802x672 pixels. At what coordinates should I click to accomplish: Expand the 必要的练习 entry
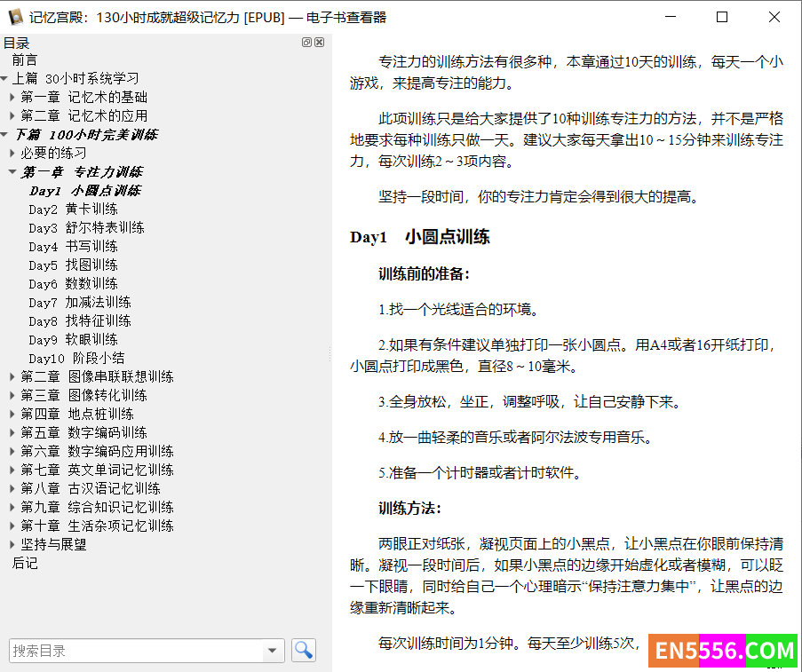[12, 153]
